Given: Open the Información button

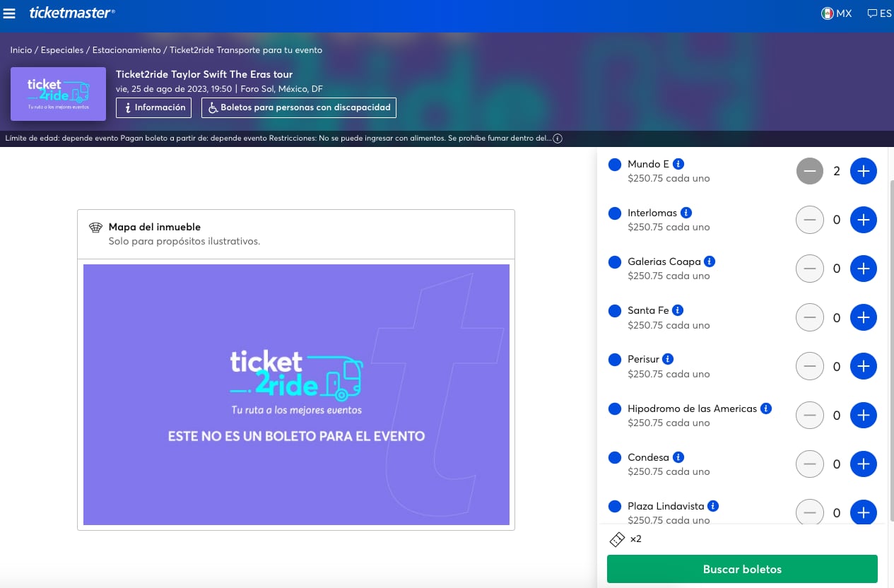Looking at the screenshot, I should (153, 107).
